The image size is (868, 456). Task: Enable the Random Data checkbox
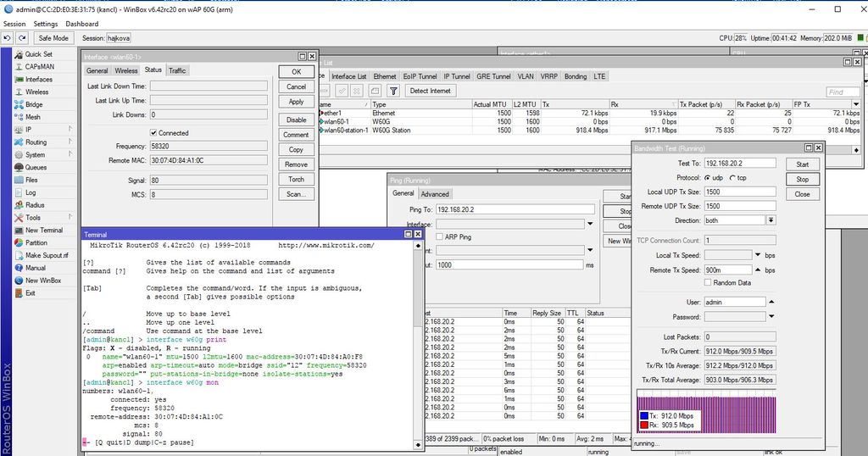[x=708, y=282]
